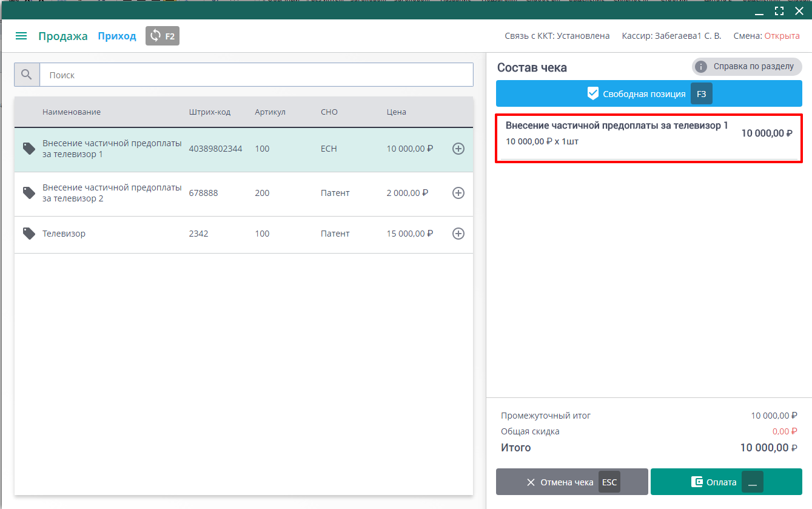Click checkmark shield icon in Свободная позиция
This screenshot has width=812, height=509.
[593, 93]
